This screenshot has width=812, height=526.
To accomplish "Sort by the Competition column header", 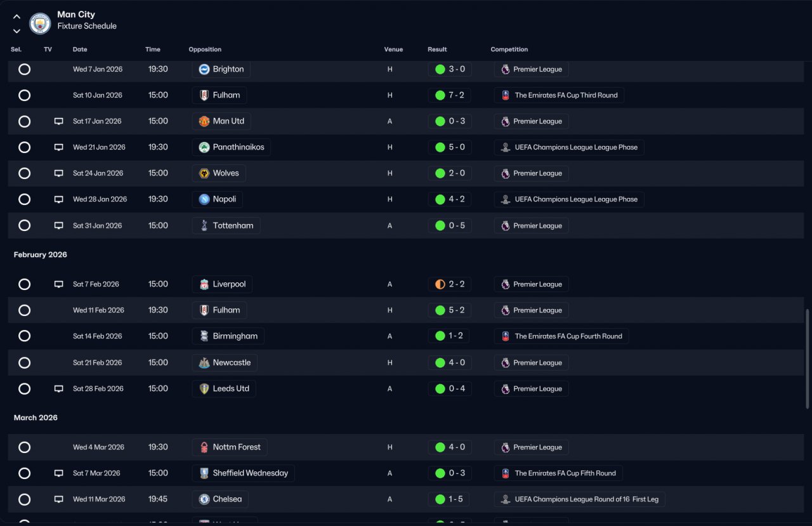I will 509,49.
